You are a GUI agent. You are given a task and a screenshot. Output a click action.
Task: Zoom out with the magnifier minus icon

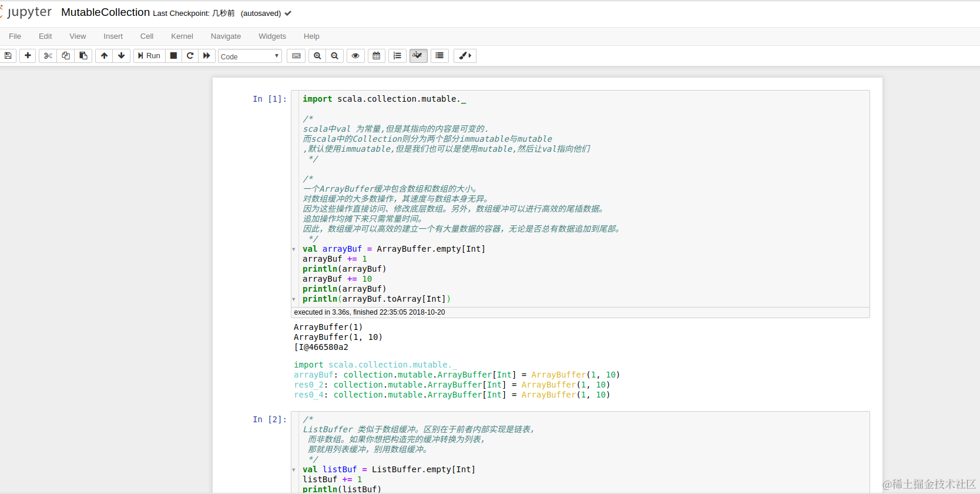[335, 56]
